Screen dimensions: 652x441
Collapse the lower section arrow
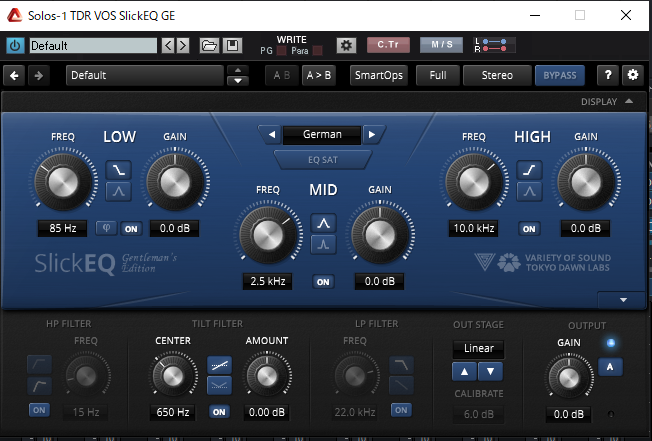pos(623,300)
